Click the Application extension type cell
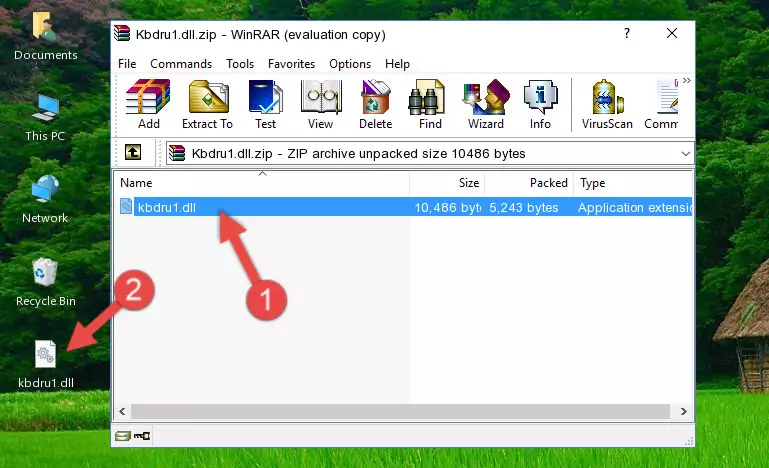769x468 pixels. pos(635,208)
